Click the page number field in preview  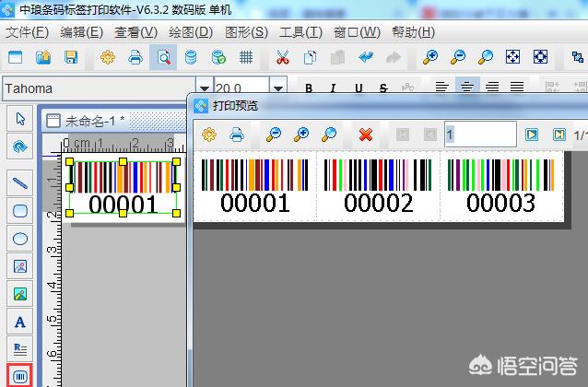[x=480, y=135]
